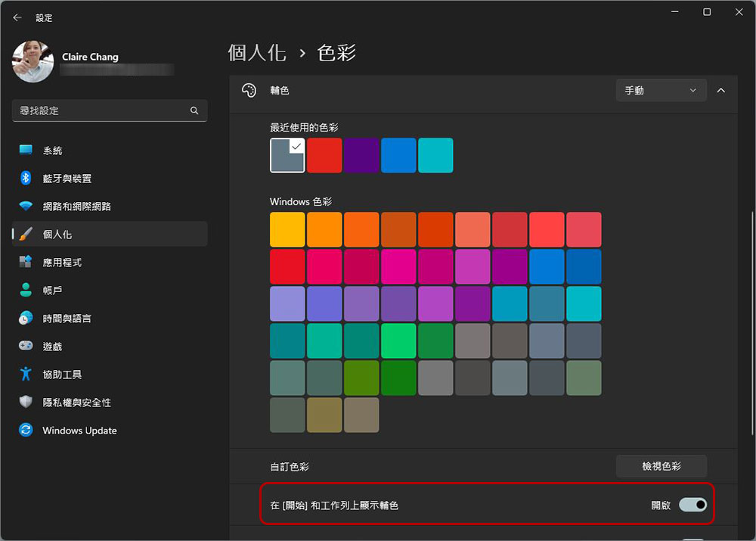
Task: Click the Claire Chang account name
Action: [x=90, y=57]
